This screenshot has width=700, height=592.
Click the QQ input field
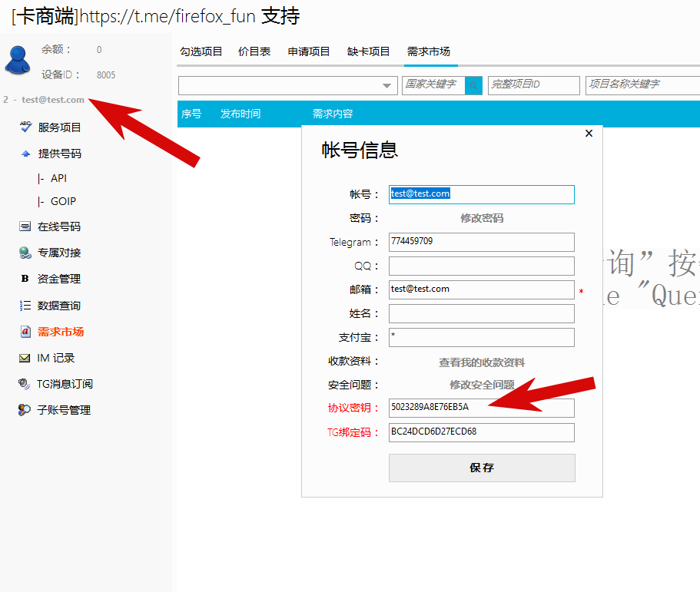[x=482, y=266]
